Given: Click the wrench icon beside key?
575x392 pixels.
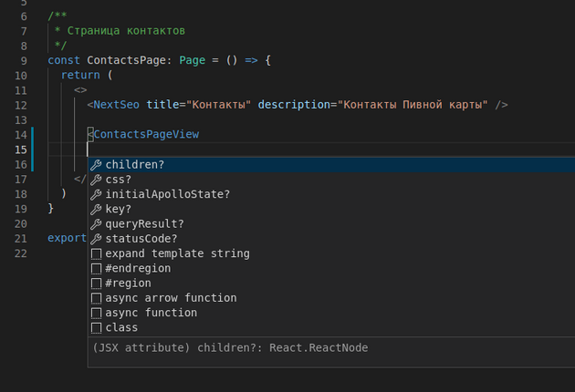Looking at the screenshot, I should pos(96,209).
